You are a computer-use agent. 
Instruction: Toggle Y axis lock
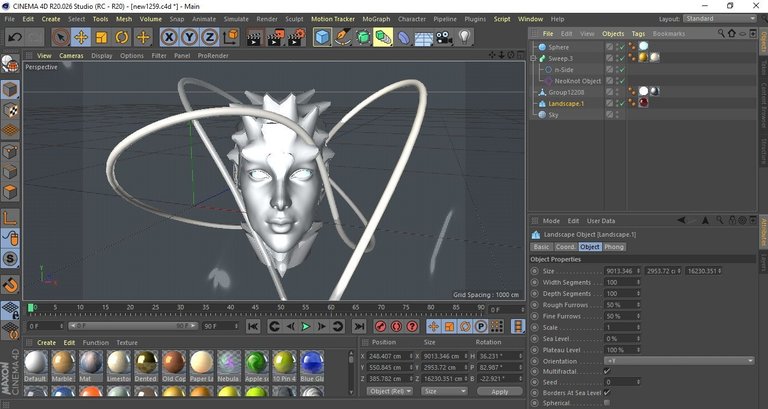tap(189, 37)
